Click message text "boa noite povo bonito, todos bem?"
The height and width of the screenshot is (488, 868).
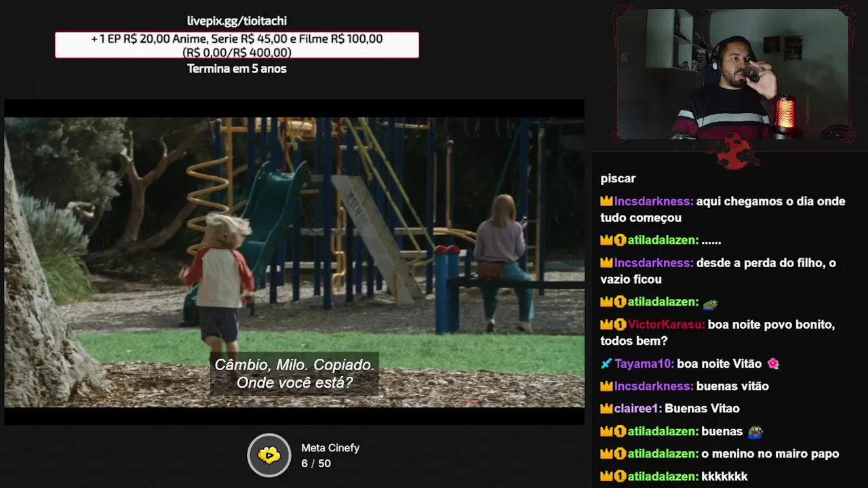(717, 333)
